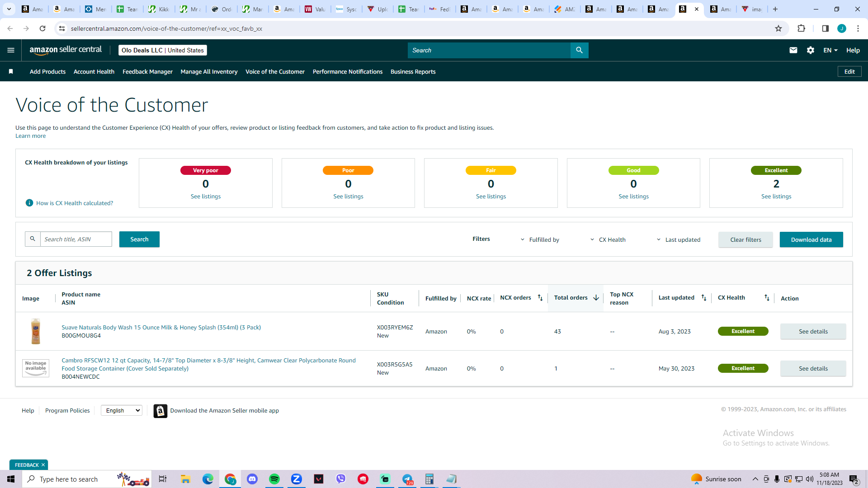Expand the Last updated filter
Screen dimensions: 868x488
[x=678, y=239]
